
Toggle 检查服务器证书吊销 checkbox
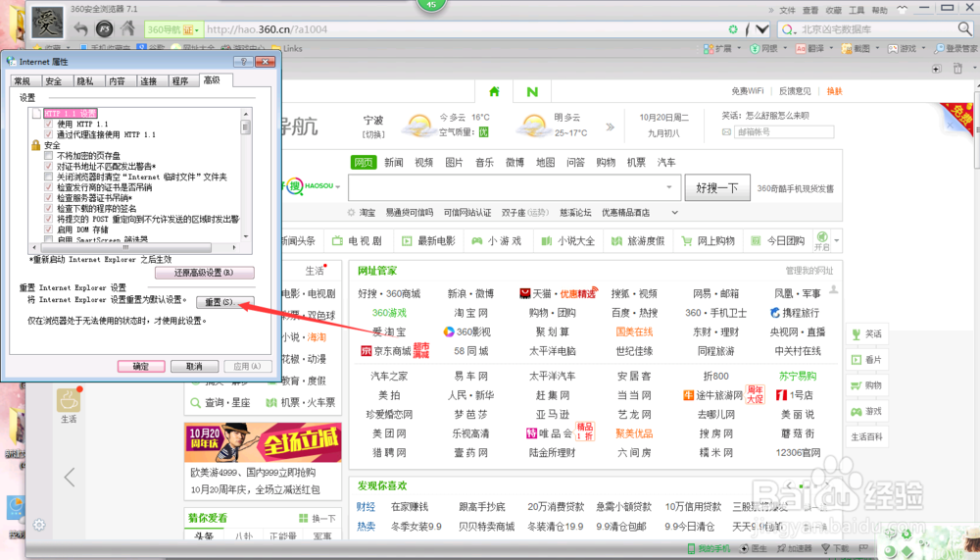pyautogui.click(x=49, y=198)
